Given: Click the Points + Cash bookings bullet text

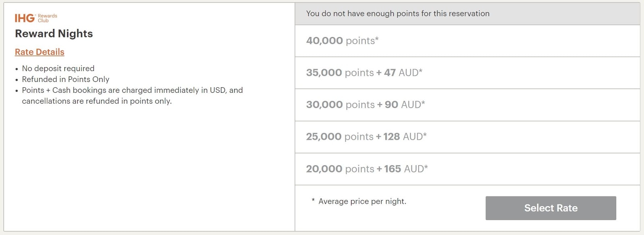Looking at the screenshot, I should click(132, 96).
